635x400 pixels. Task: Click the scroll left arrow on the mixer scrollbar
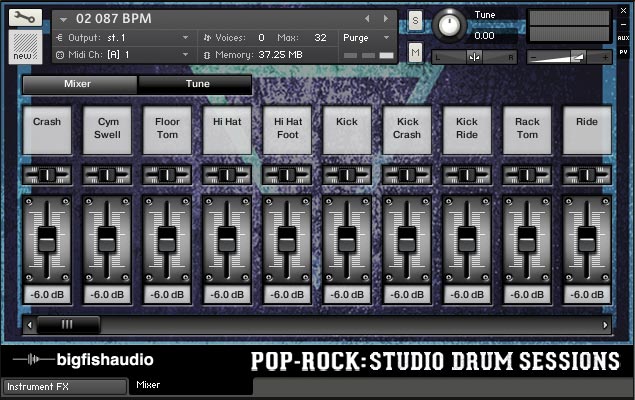pos(28,325)
